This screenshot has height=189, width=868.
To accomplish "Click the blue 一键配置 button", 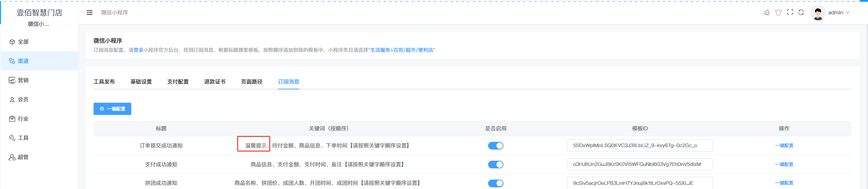I will [x=112, y=109].
